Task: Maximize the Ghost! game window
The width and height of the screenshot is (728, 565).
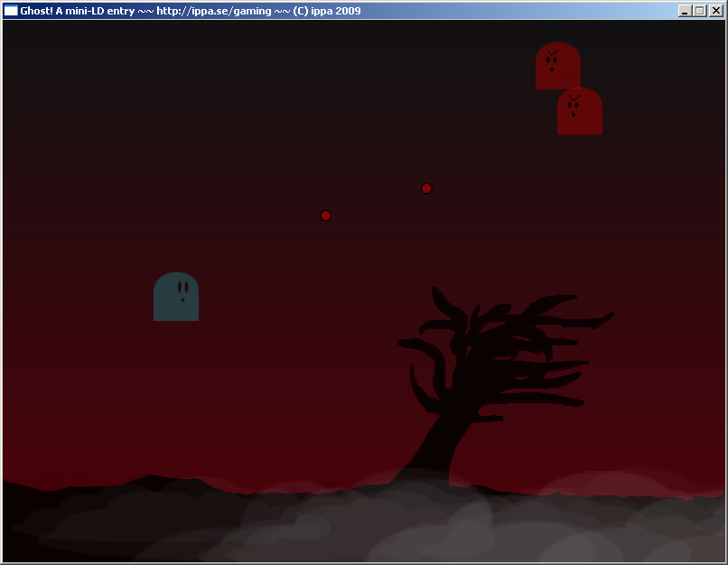Action: coord(700,11)
